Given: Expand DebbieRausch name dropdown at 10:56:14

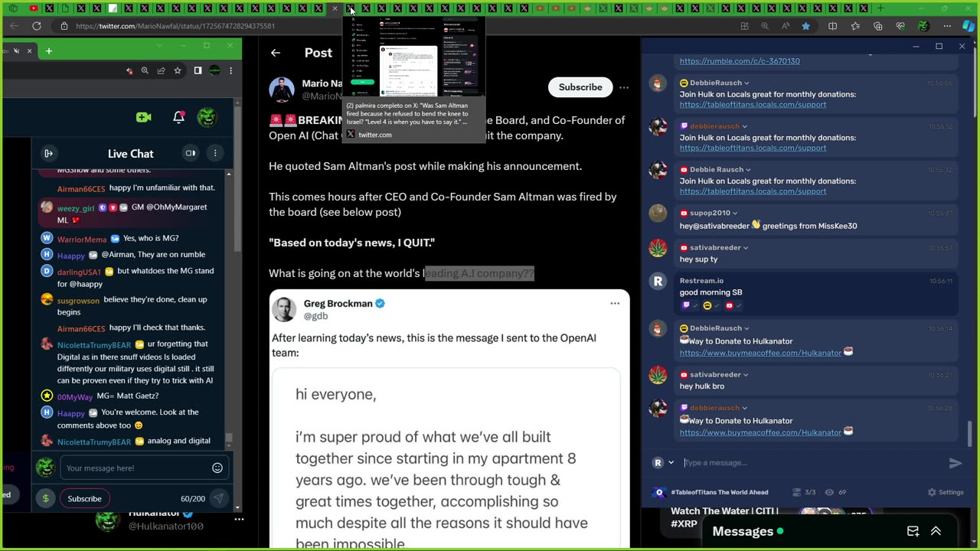Looking at the screenshot, I should (x=747, y=328).
